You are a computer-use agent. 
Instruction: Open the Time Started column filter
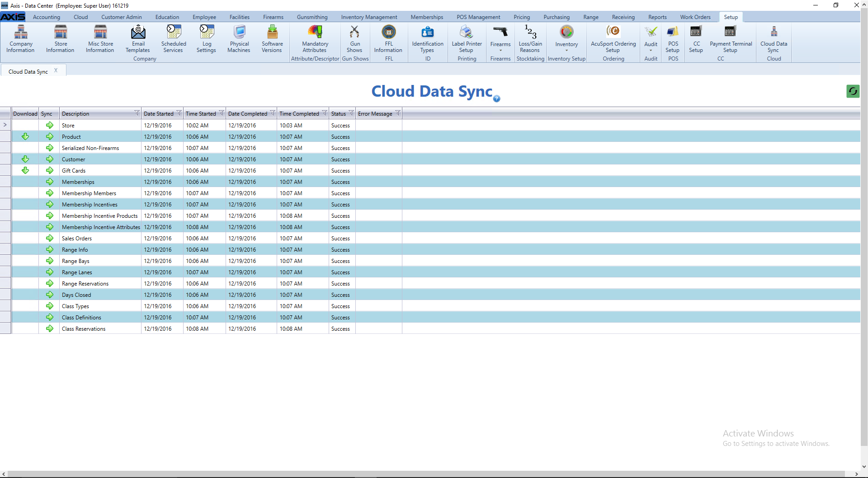point(222,113)
